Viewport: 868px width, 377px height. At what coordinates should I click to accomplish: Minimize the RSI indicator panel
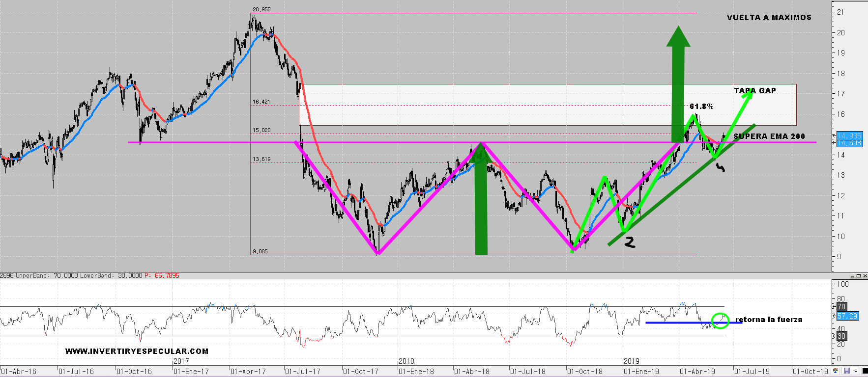pos(853,276)
